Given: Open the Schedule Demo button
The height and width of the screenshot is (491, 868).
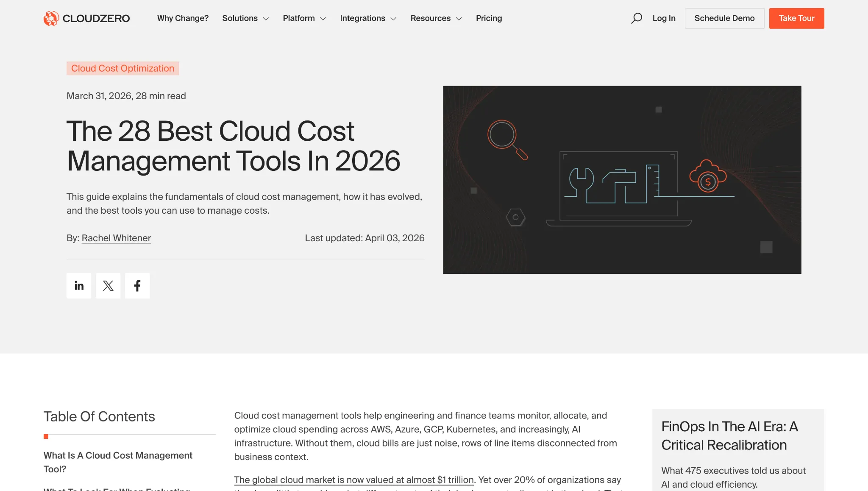Looking at the screenshot, I should (x=724, y=18).
